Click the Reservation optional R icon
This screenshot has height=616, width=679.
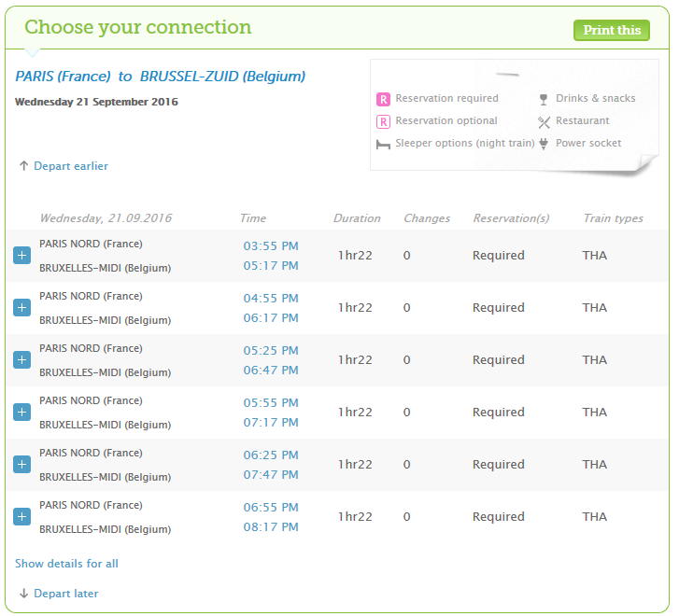(x=383, y=121)
